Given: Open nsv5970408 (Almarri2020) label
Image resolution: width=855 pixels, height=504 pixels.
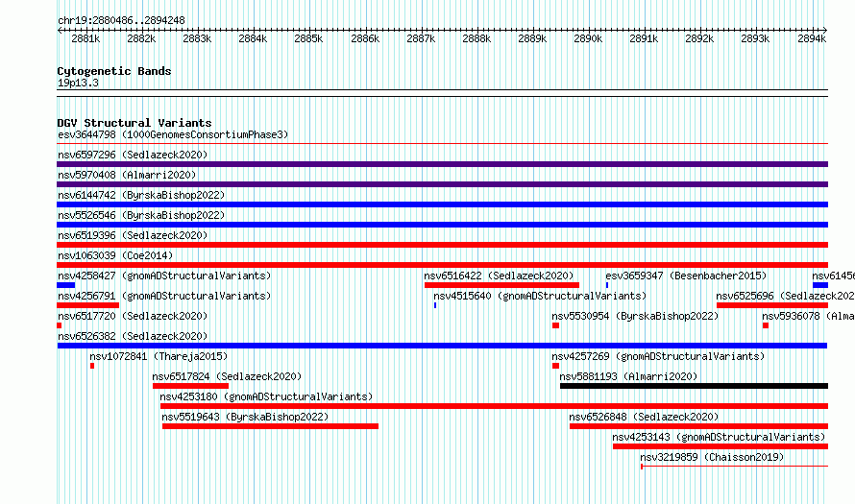Looking at the screenshot, I should click(127, 175).
